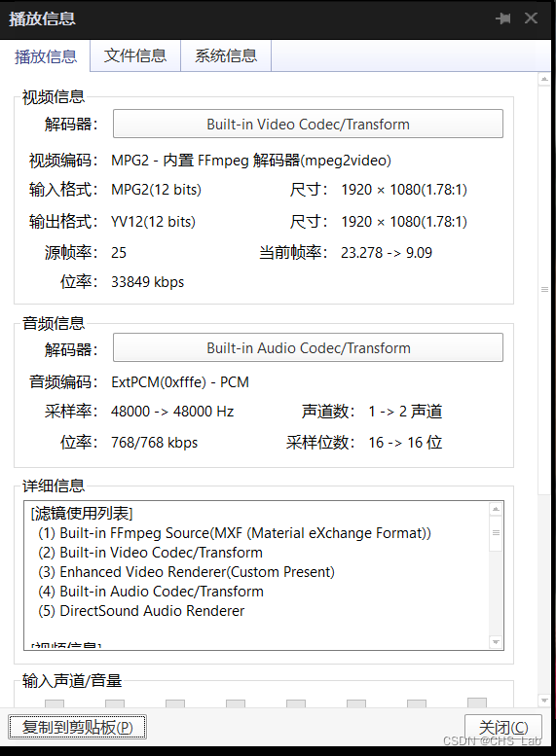Open Built-in Audio Codec/Transform decoder button
Viewport: 556px width, 756px height.
click(x=308, y=347)
